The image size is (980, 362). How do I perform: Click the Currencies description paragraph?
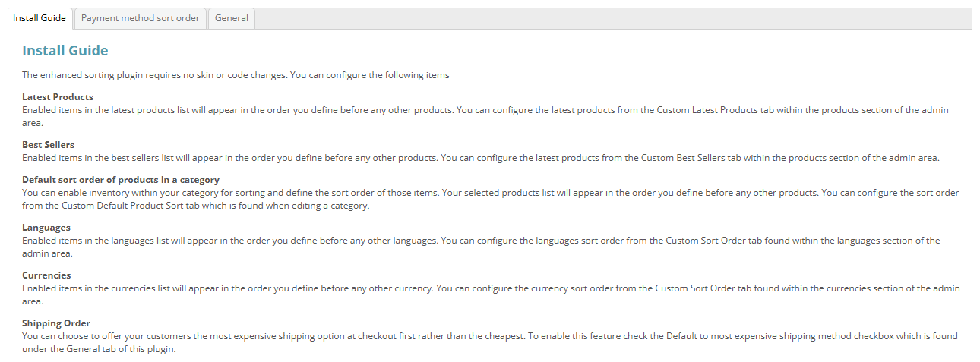point(491,294)
